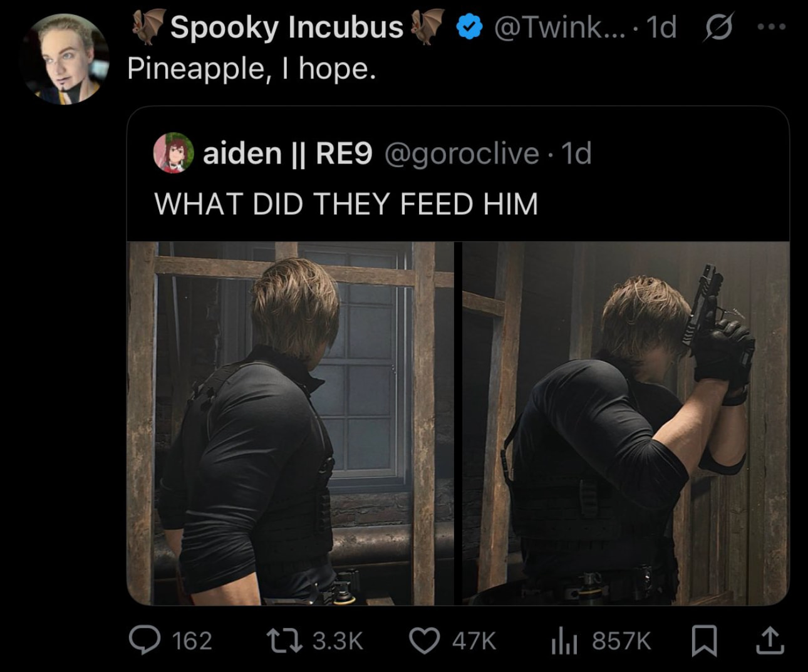Click the "Pineapple, I hope." tweet text
This screenshot has height=672, width=808.
[252, 68]
